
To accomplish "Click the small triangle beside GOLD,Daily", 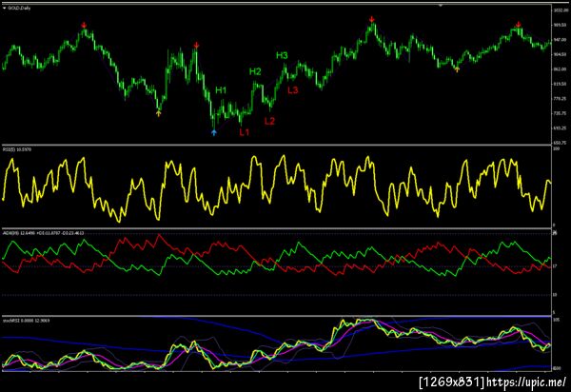I will click(x=5, y=8).
